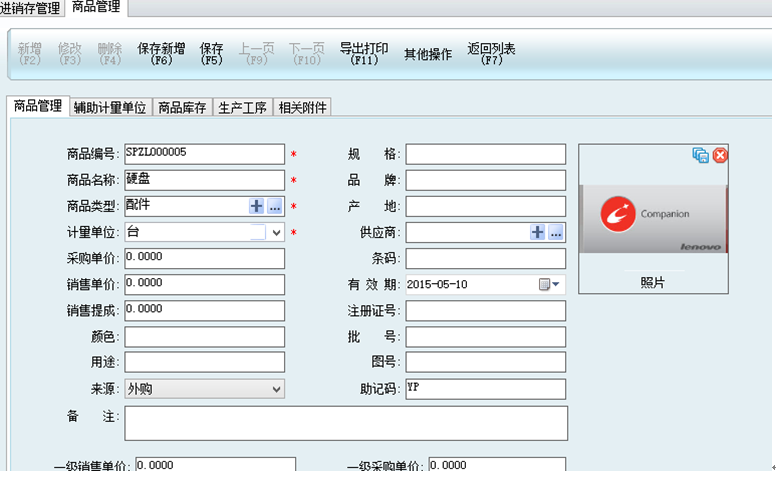Image resolution: width=776 pixels, height=477 pixels.
Task: Click 返回列表 (F7) button
Action: [491, 54]
